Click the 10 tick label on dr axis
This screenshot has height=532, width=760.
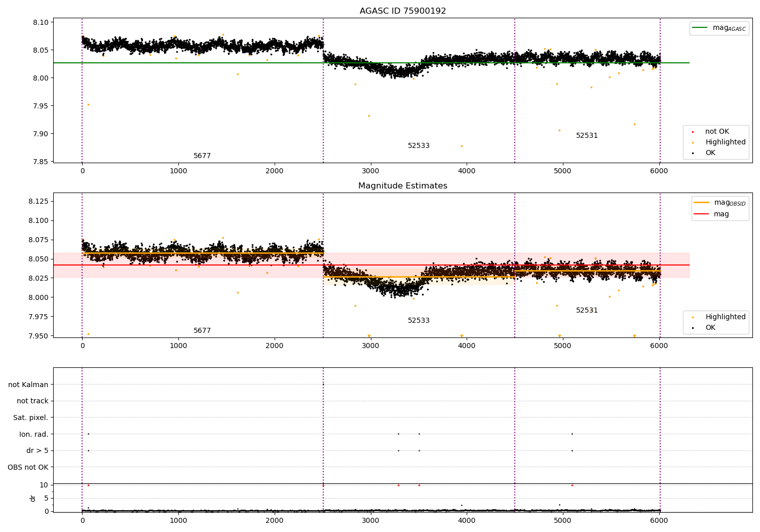pos(44,485)
